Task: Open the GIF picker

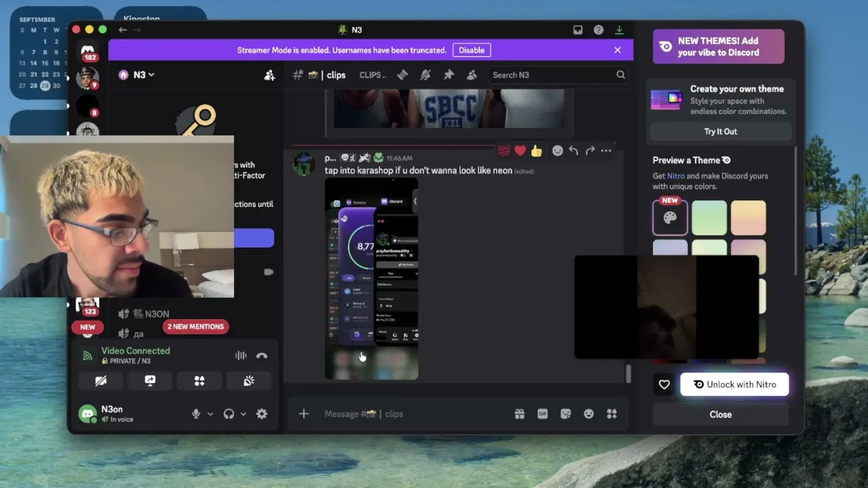Action: click(542, 414)
